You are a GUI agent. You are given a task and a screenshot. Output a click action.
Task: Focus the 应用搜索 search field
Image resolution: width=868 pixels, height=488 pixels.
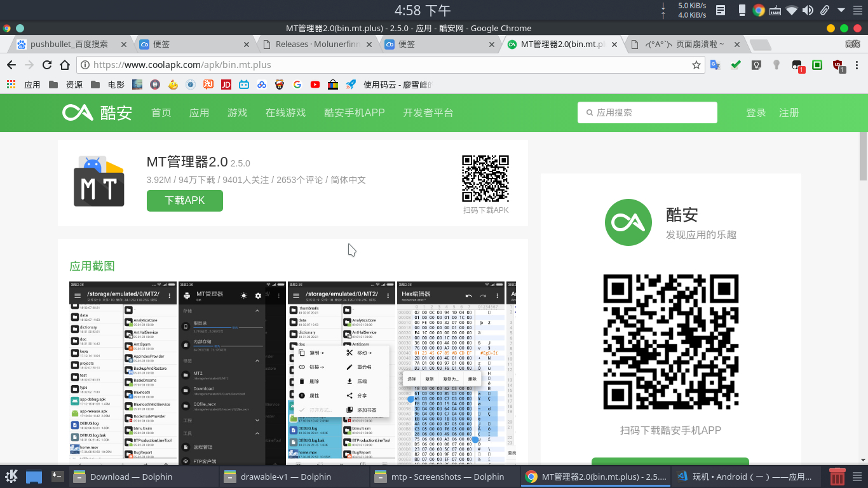pos(648,112)
